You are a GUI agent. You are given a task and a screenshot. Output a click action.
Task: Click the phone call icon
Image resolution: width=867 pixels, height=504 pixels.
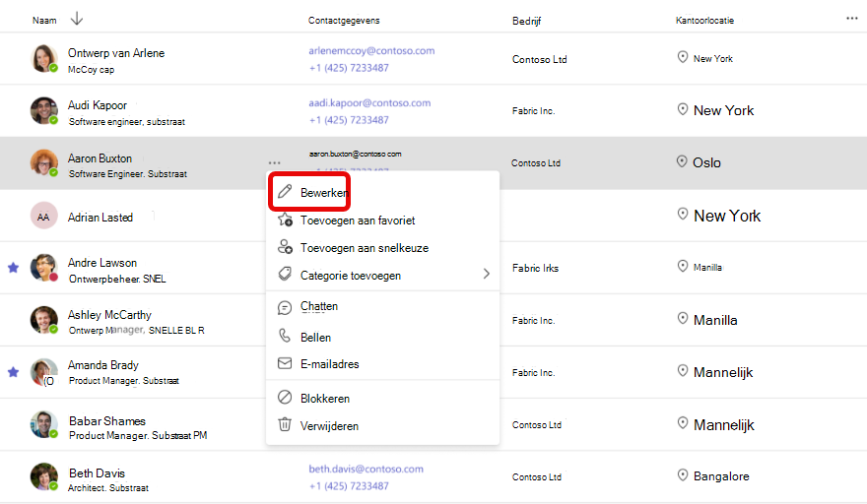(x=285, y=336)
